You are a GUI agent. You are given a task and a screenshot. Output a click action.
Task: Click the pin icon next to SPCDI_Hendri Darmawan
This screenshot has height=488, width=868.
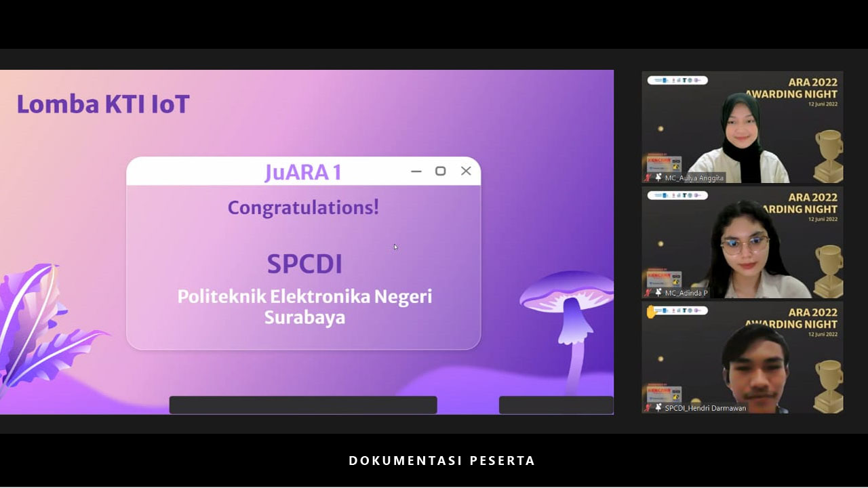pos(658,408)
